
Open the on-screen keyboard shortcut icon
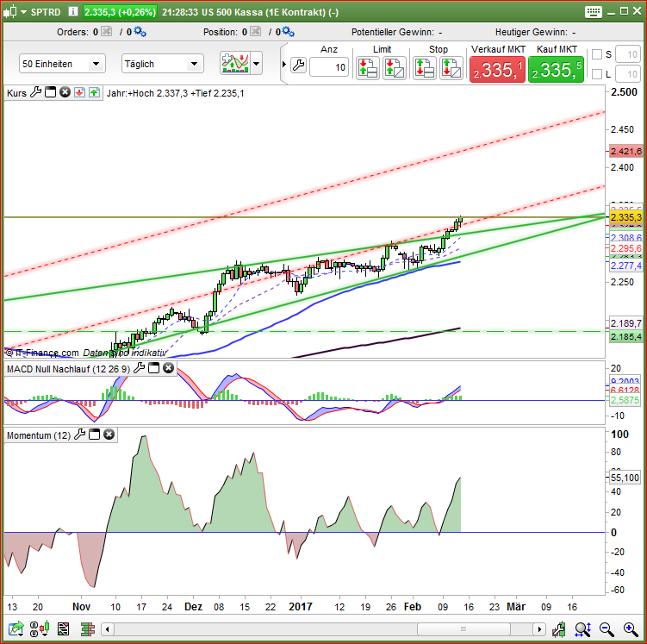pyautogui.click(x=593, y=12)
